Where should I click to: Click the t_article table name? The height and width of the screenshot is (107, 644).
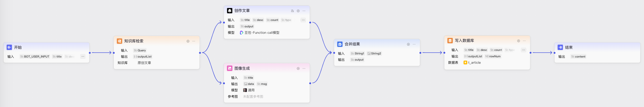(474, 63)
